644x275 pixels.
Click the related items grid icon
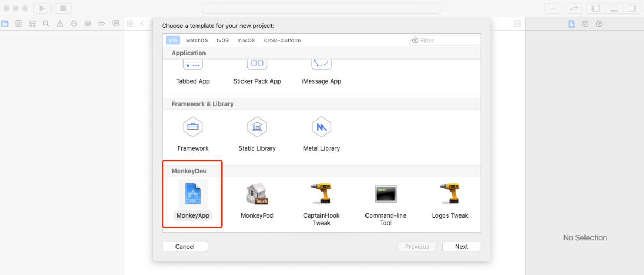(x=130, y=24)
